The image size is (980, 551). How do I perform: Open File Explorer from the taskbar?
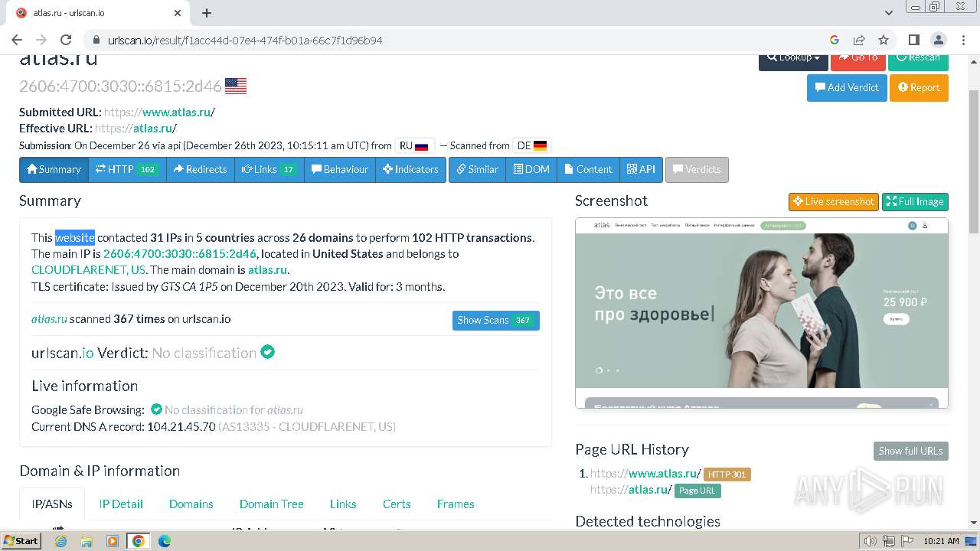[x=87, y=540]
